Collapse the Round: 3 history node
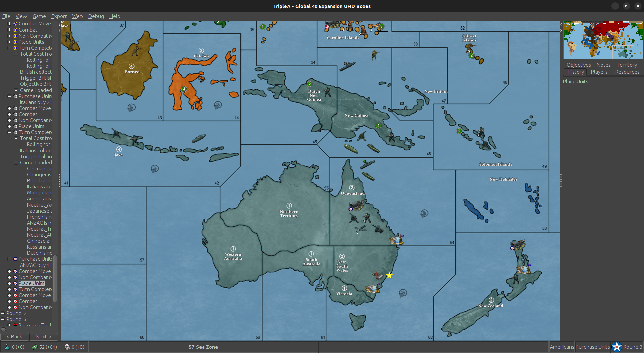Image resolution: width=644 pixels, height=353 pixels. point(3,319)
